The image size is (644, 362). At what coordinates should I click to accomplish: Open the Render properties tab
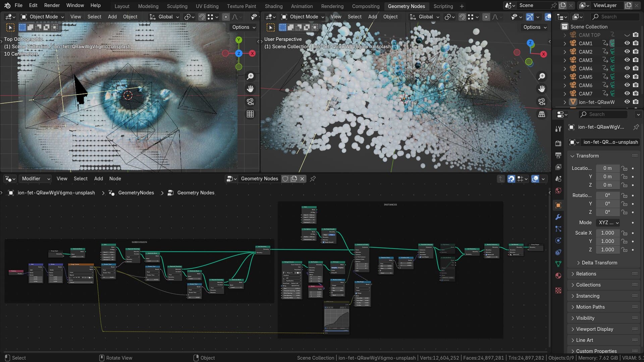[558, 143]
